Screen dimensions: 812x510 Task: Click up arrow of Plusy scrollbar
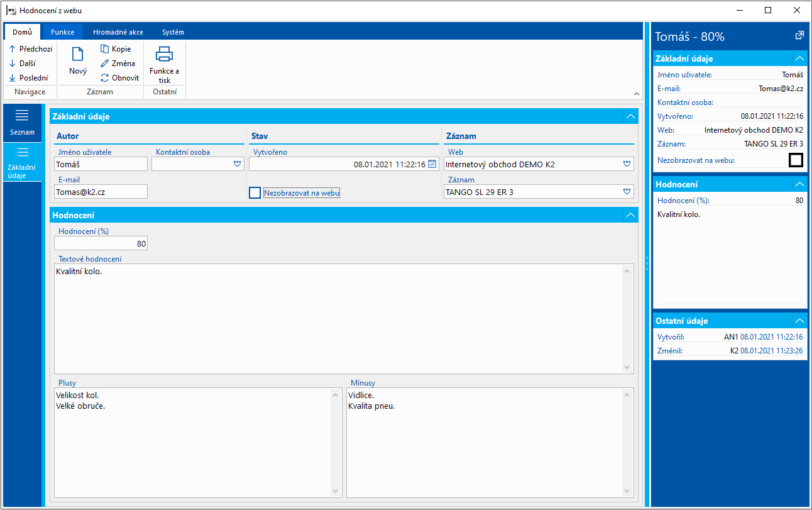pyautogui.click(x=336, y=394)
